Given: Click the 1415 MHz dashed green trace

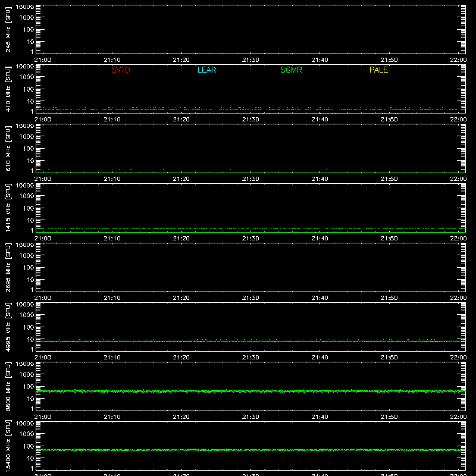Looking at the screenshot, I should [x=250, y=228].
